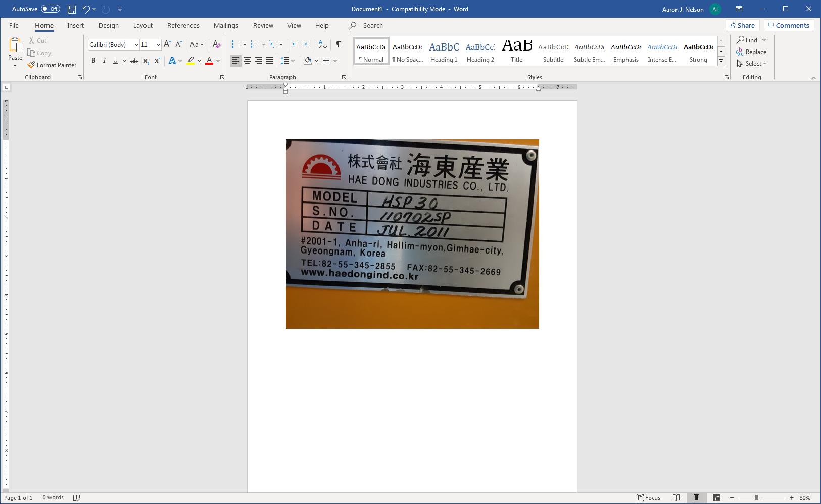The image size is (821, 504).
Task: Open Read Mode view icon
Action: pos(676,498)
